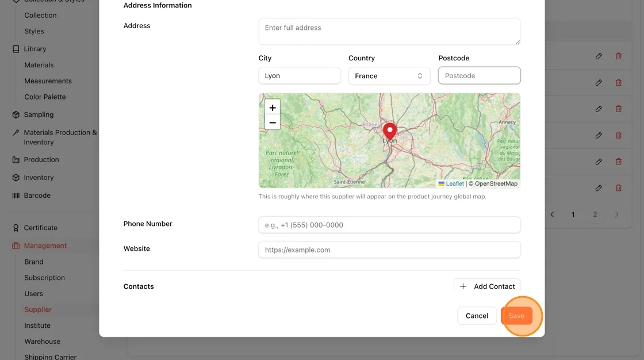The height and width of the screenshot is (360, 644).
Task: Open Collection in the sidebar
Action: [x=40, y=15]
